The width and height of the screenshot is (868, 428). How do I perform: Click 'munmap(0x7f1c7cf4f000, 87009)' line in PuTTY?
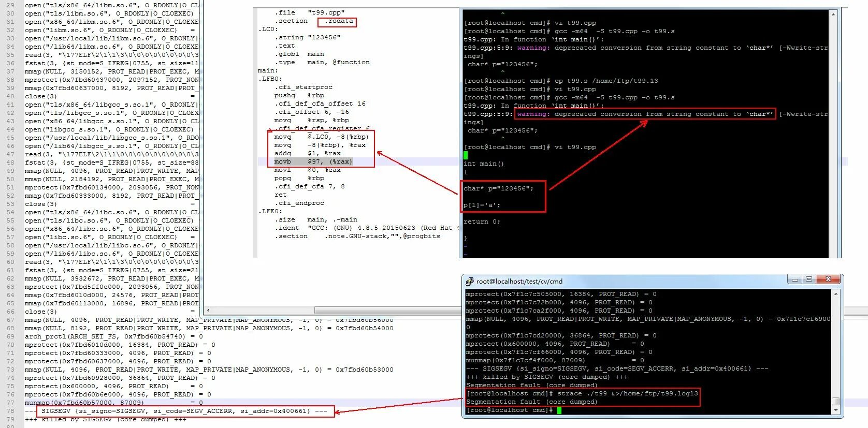[x=555, y=360]
